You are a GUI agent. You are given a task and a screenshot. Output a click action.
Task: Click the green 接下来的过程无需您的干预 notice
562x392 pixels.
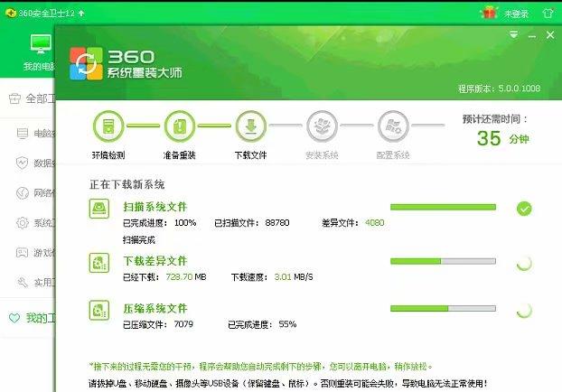tap(260, 367)
